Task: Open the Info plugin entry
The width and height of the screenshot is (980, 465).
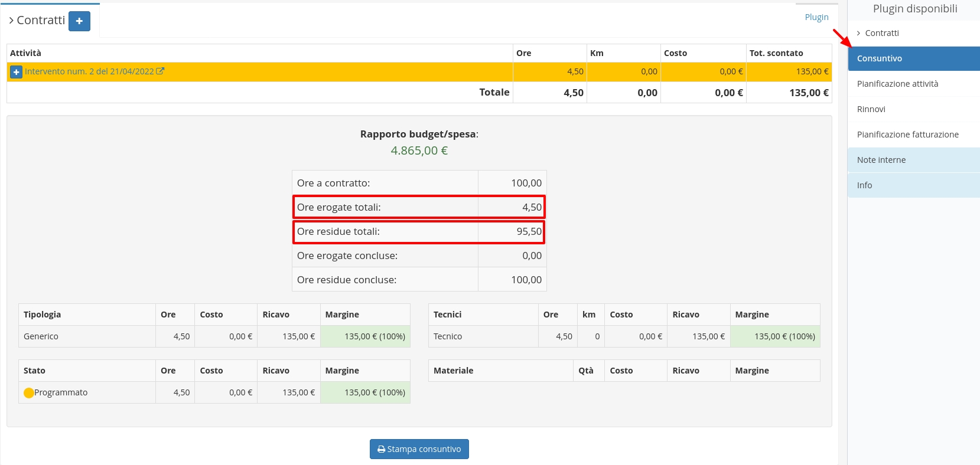Action: tap(864, 185)
